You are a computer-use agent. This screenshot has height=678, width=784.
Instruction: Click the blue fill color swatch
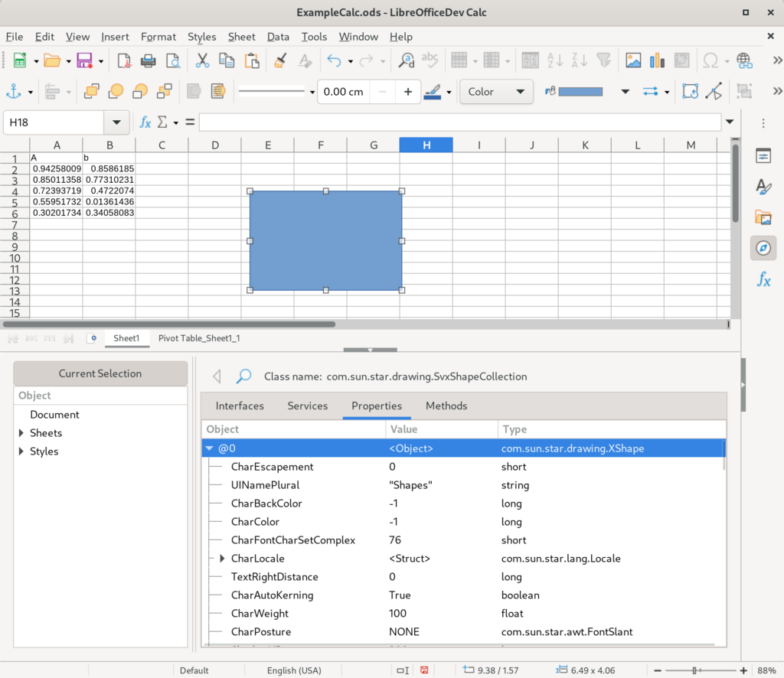(x=580, y=92)
